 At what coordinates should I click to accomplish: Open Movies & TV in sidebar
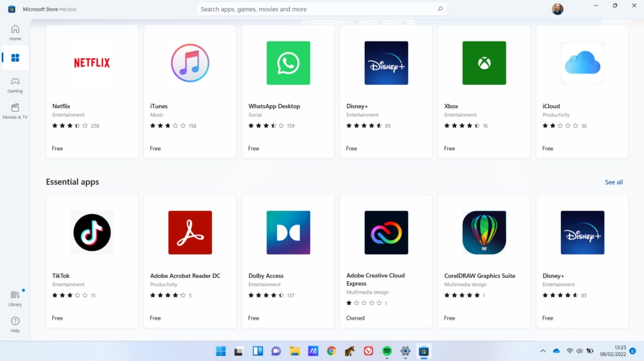(x=15, y=111)
